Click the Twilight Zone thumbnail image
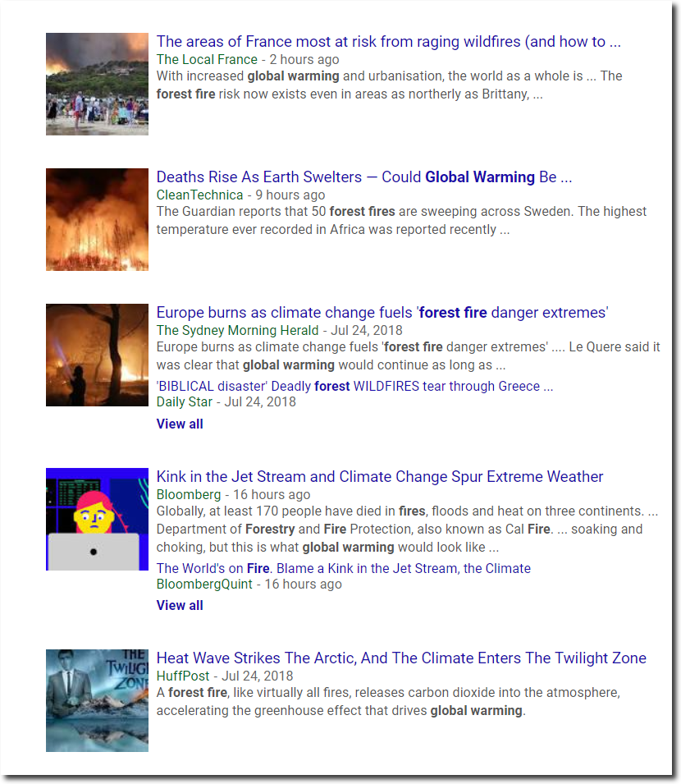Screen dimensions: 681x784 click(x=97, y=700)
